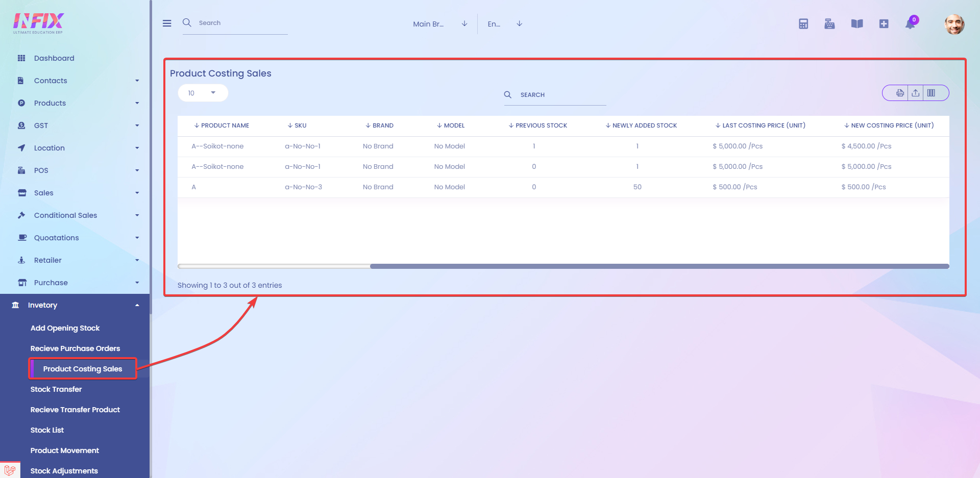980x478 pixels.
Task: Click the Retailer icon in sidebar
Action: click(x=21, y=260)
